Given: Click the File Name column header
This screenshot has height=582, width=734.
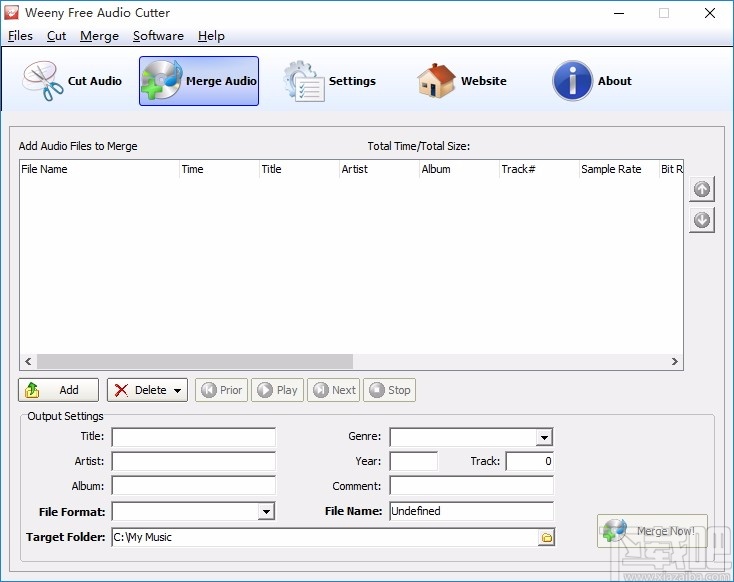Looking at the screenshot, I should pyautogui.click(x=99, y=169).
